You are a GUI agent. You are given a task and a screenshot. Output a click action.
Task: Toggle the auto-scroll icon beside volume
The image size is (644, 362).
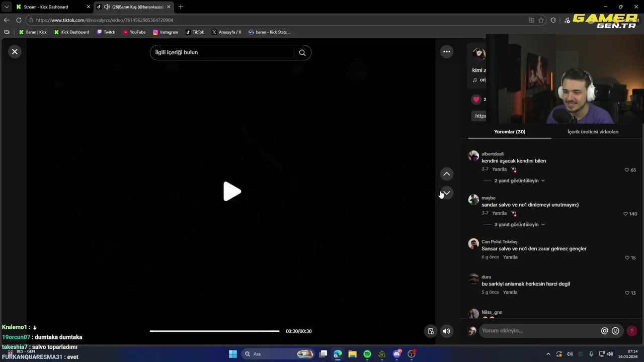[x=431, y=331]
